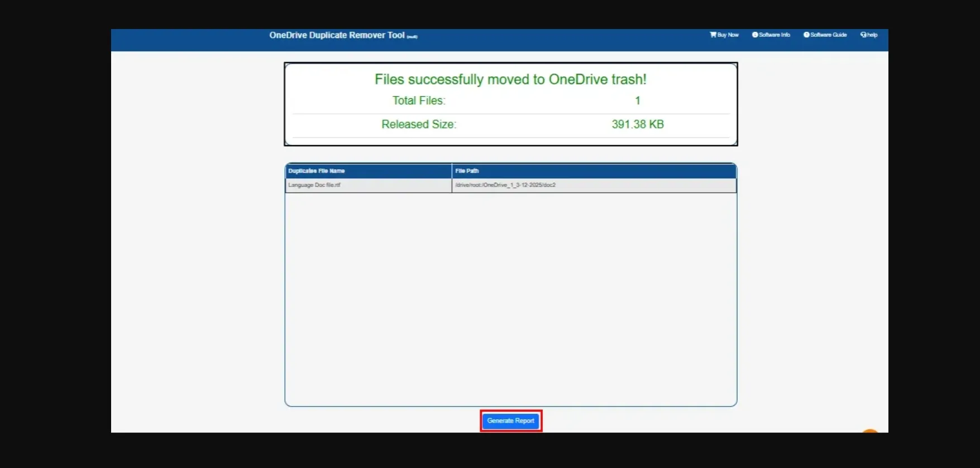
Task: Click the headset icon next to help
Action: click(x=863, y=35)
